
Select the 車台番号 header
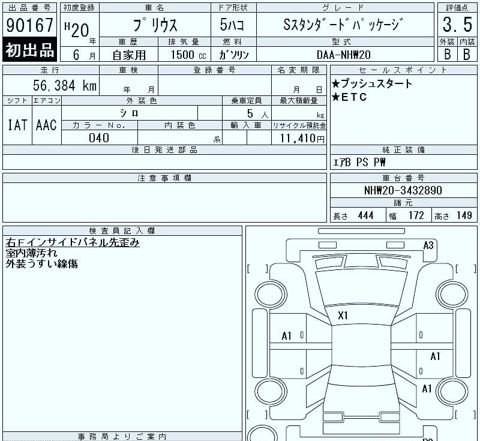click(403, 178)
